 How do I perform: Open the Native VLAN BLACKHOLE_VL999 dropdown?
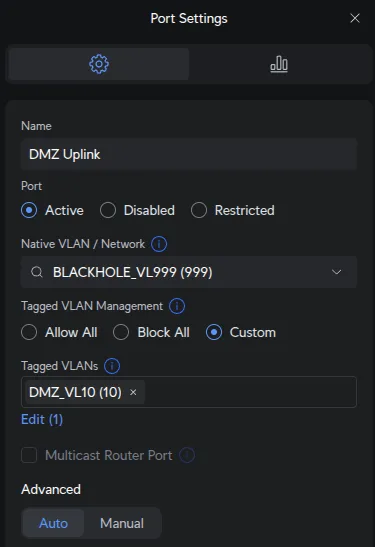point(189,272)
